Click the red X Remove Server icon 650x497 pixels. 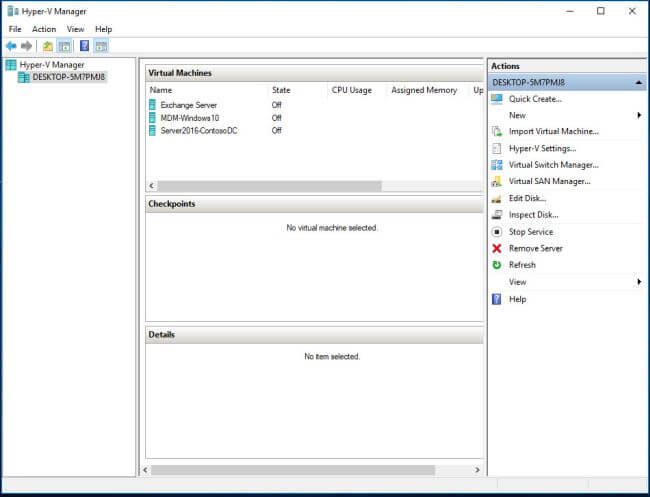click(x=497, y=248)
